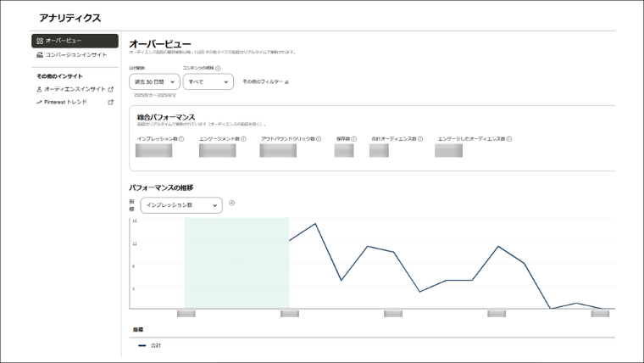Click the その他のインサイト section label

click(59, 76)
